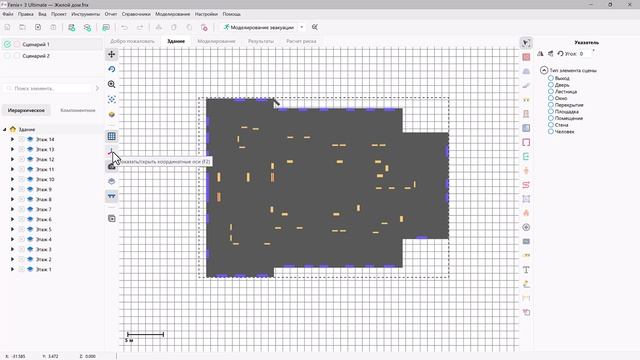Open the Инструменты menu

click(86, 14)
